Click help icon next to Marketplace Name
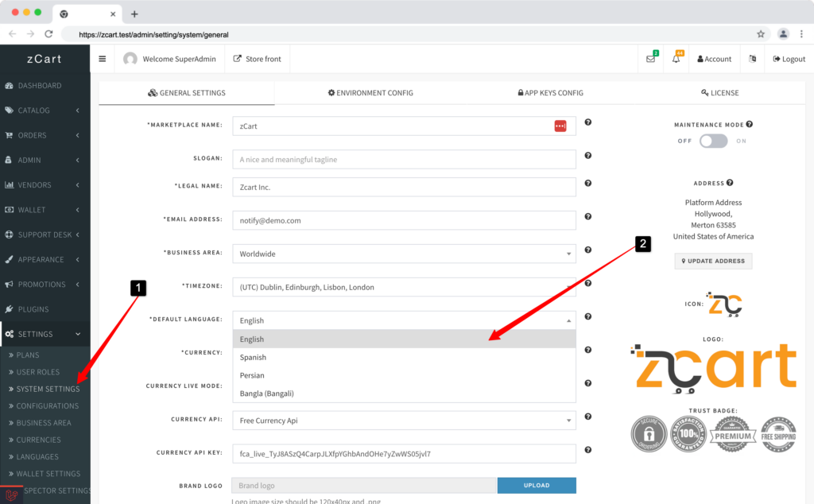Image resolution: width=814 pixels, height=504 pixels. click(x=588, y=122)
